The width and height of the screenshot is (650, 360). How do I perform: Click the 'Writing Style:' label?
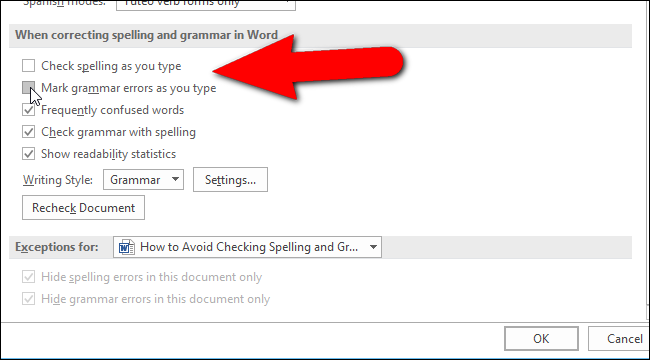click(58, 180)
